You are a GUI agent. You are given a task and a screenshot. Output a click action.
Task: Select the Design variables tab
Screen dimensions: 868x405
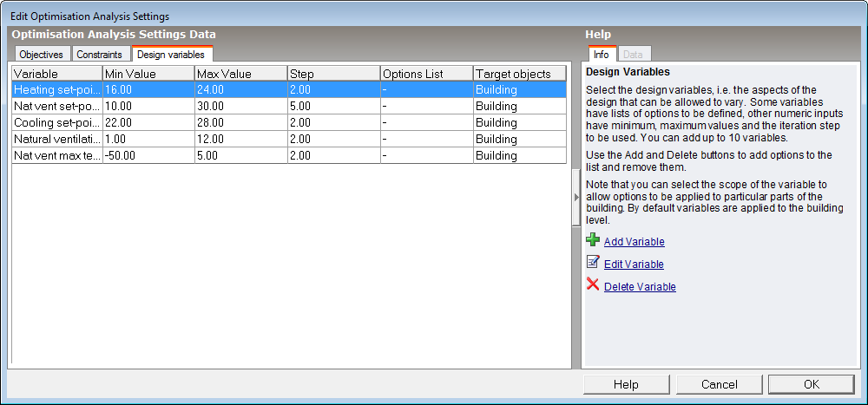click(x=170, y=55)
